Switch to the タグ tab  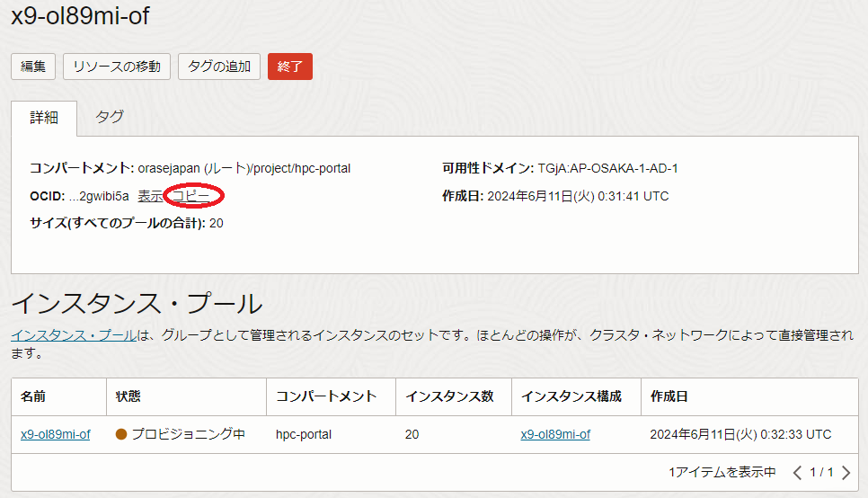110,117
